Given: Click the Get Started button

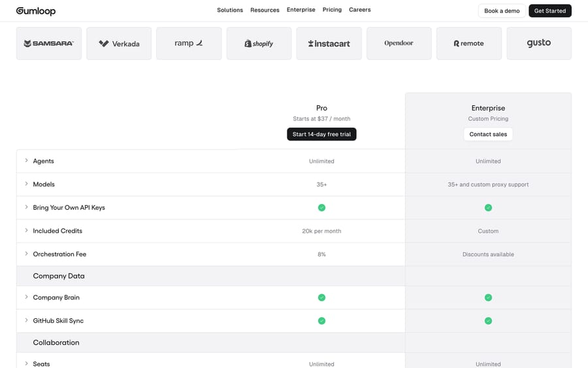Looking at the screenshot, I should (x=549, y=11).
